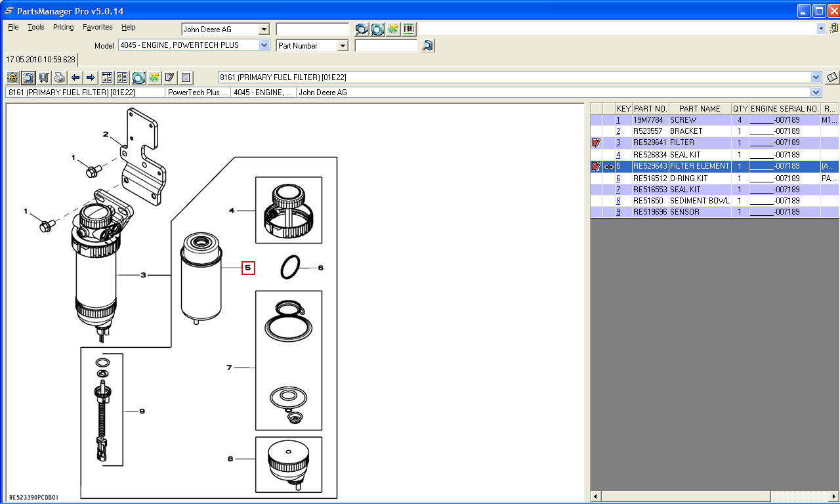Expand the long top-right address dropdown
This screenshot has height=504, width=840.
[x=821, y=29]
